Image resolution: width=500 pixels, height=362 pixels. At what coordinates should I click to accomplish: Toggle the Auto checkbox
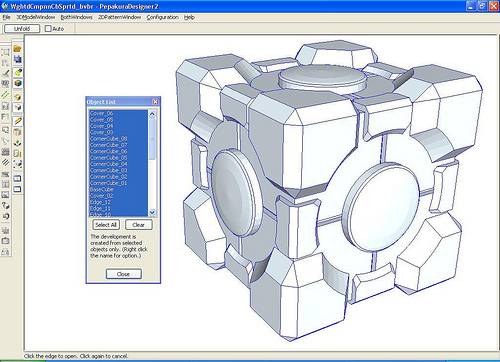[48, 29]
